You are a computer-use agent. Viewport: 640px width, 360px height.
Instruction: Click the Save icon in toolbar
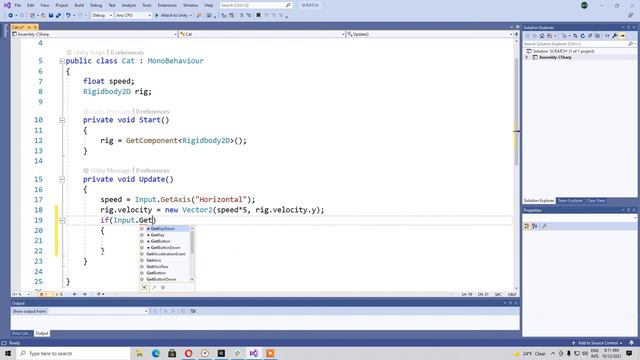tap(51, 15)
